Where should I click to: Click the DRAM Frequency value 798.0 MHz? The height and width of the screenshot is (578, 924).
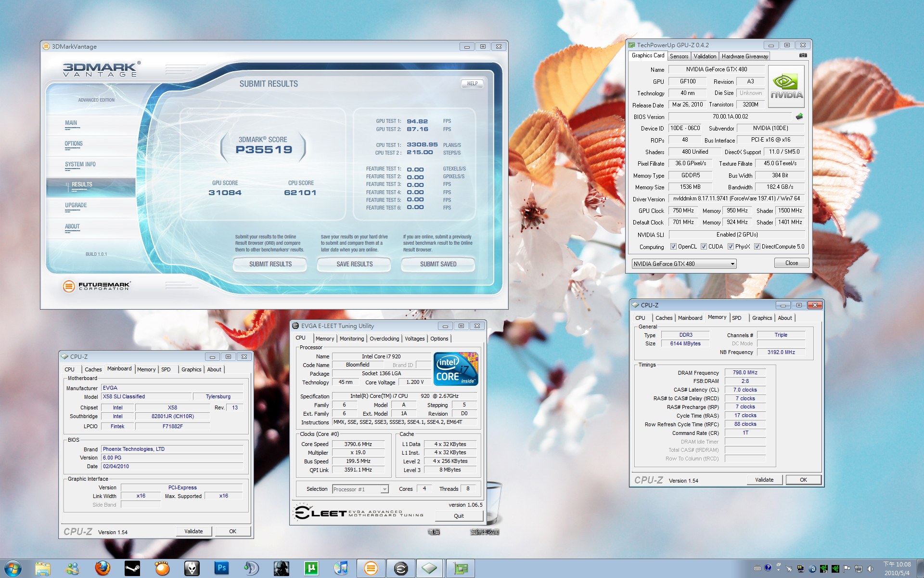click(745, 373)
